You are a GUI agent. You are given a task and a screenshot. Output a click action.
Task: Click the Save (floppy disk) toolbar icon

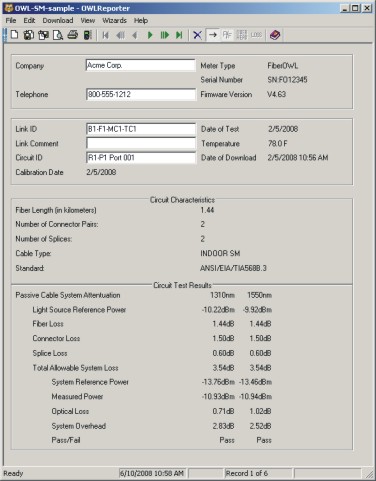pyautogui.click(x=29, y=35)
